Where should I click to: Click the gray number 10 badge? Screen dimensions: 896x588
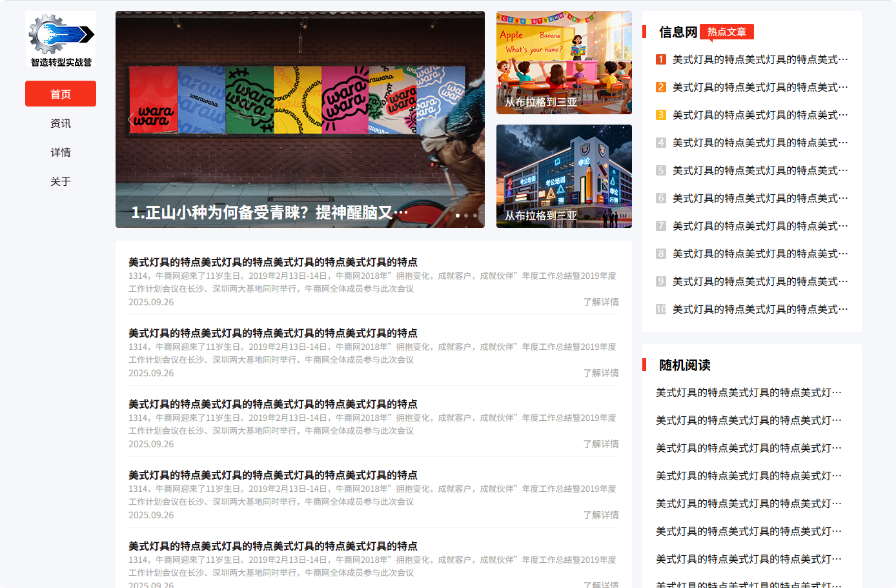pos(660,309)
